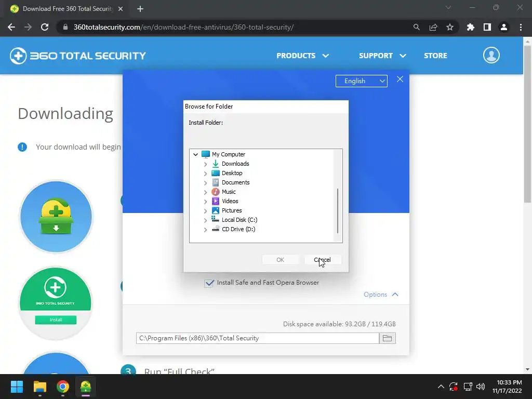Click the 'Disk space available' text
This screenshot has height=399, width=532.
pos(339,324)
